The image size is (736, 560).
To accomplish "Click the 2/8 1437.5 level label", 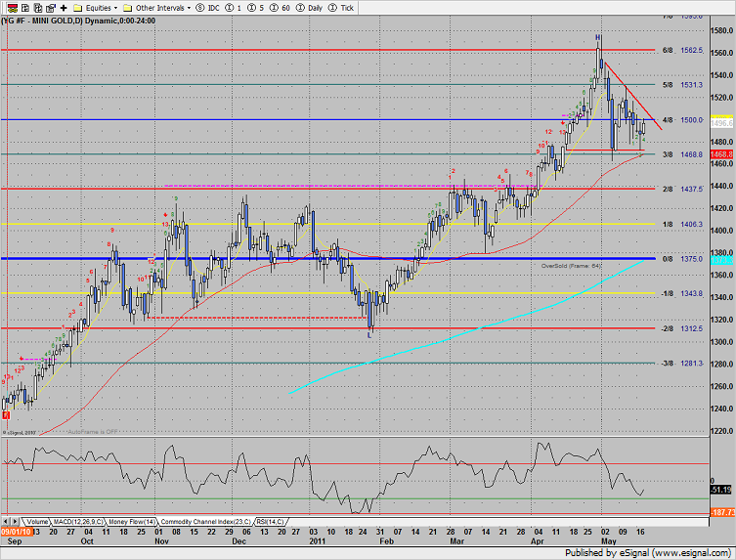I will pyautogui.click(x=682, y=190).
